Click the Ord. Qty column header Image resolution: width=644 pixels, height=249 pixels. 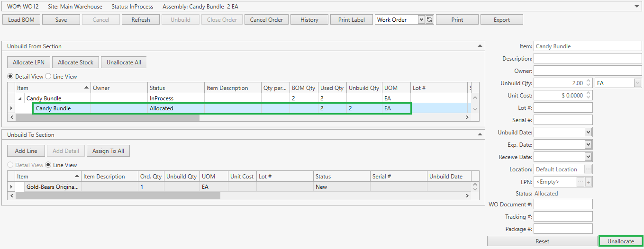point(151,177)
